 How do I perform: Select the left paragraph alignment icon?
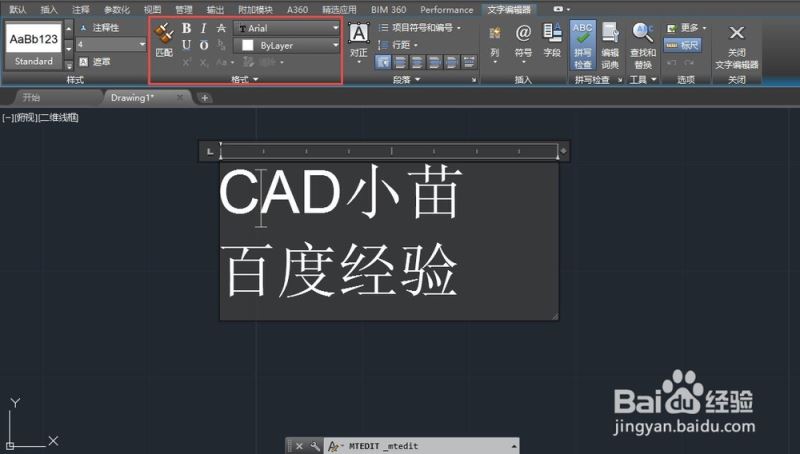(401, 62)
